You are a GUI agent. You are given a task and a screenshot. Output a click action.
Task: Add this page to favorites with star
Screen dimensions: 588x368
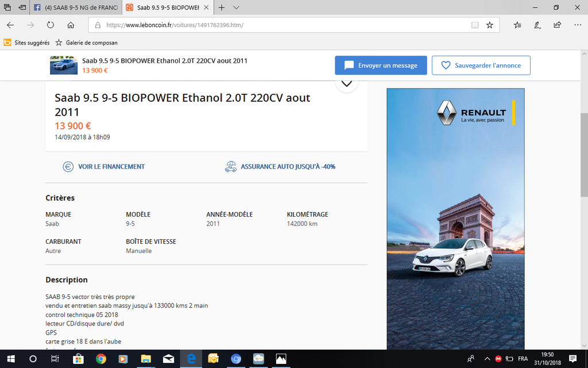tap(489, 25)
